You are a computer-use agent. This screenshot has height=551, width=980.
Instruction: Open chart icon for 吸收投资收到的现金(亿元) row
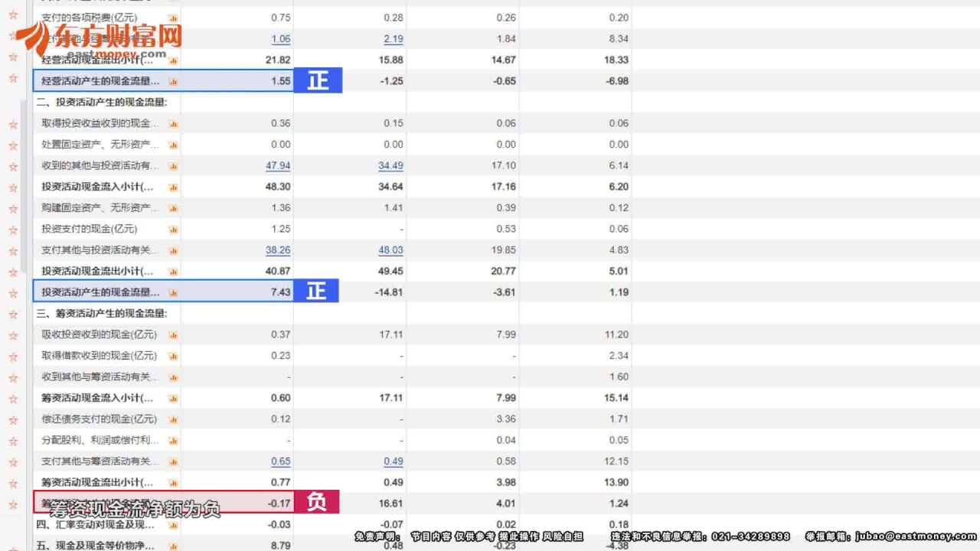[173, 335]
